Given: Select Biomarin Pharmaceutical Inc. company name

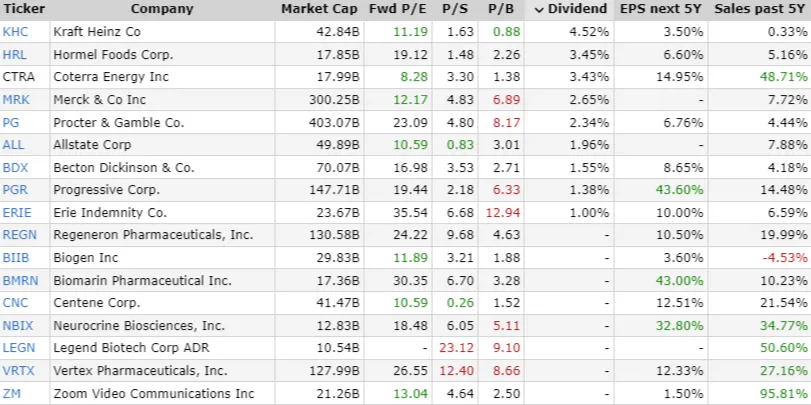Looking at the screenshot, I should [142, 280].
